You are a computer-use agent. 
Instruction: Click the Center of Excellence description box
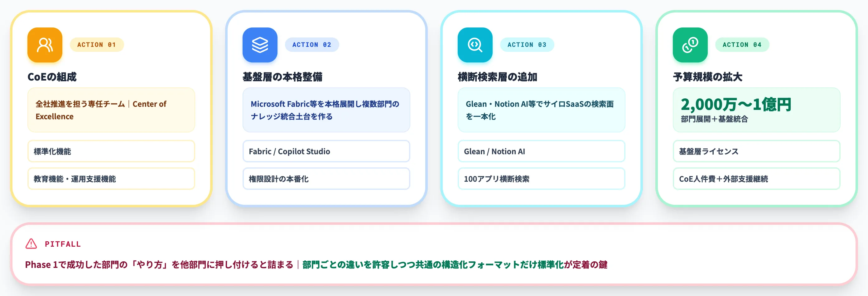[x=111, y=110]
